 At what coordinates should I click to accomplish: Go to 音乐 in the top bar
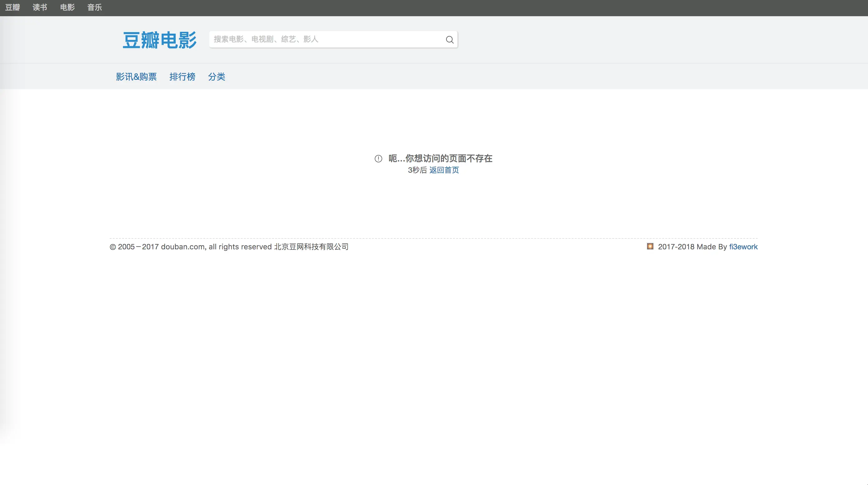tap(95, 7)
